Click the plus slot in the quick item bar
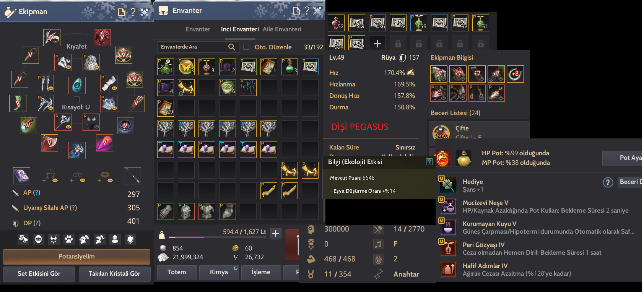Image resolution: width=644 pixels, height=296 pixels. pos(377,44)
